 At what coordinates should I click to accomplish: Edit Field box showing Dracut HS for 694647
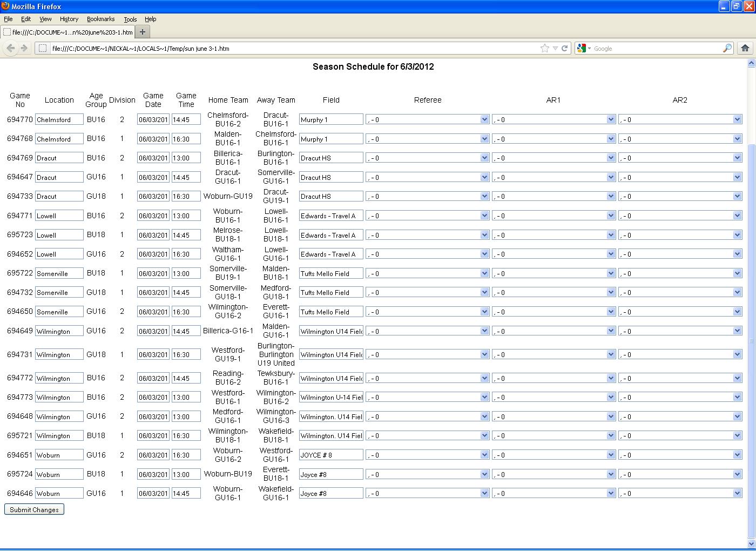[331, 177]
